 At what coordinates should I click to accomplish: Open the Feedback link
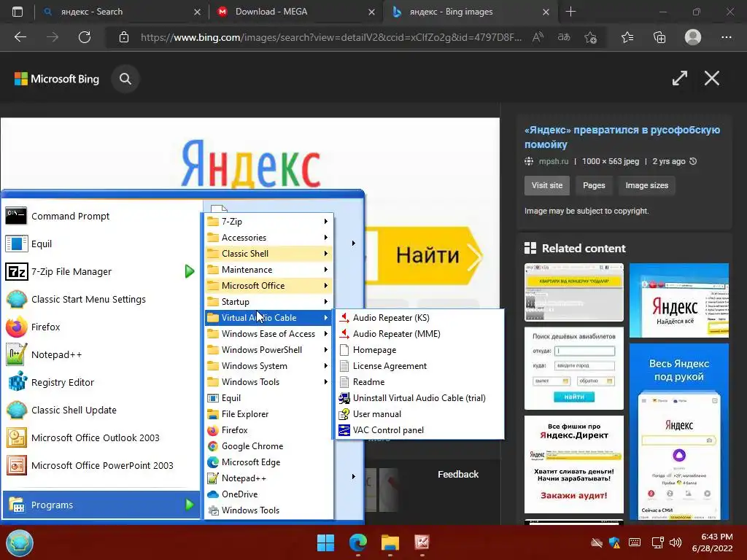coord(458,474)
